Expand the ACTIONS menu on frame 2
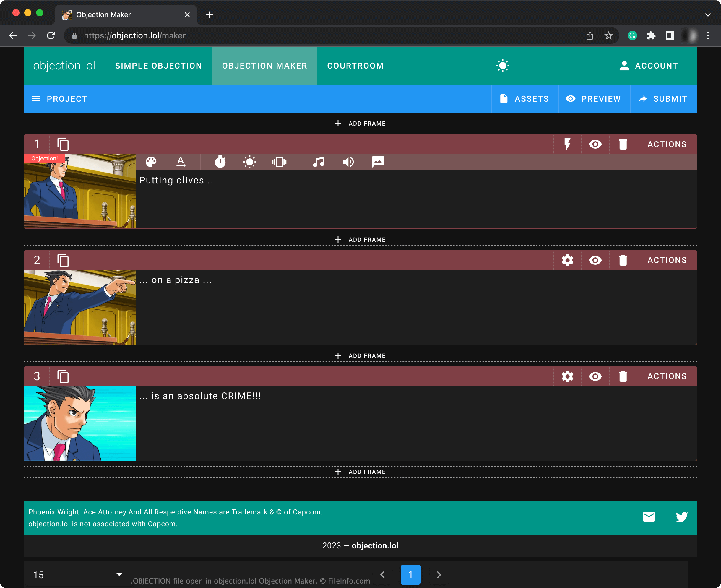The height and width of the screenshot is (588, 721). (x=667, y=260)
